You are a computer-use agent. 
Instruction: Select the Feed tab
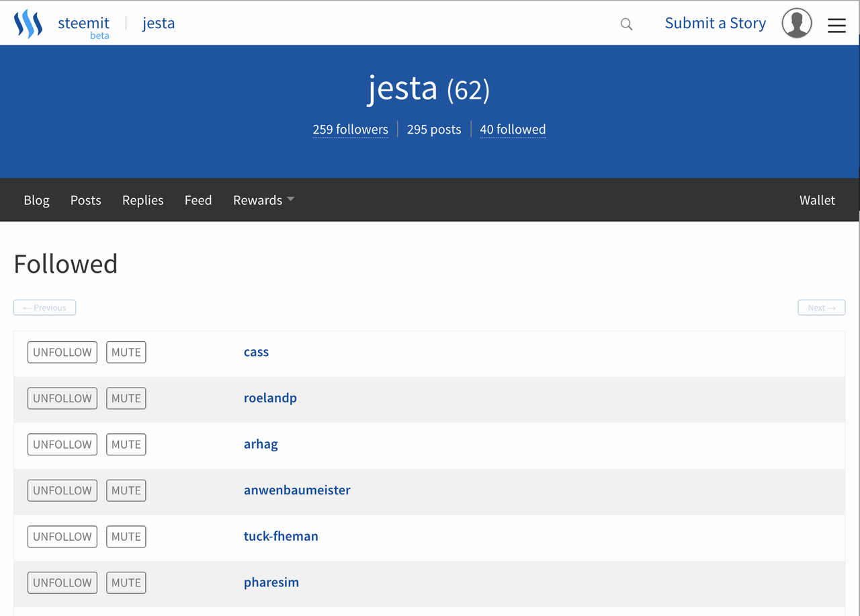tap(198, 200)
